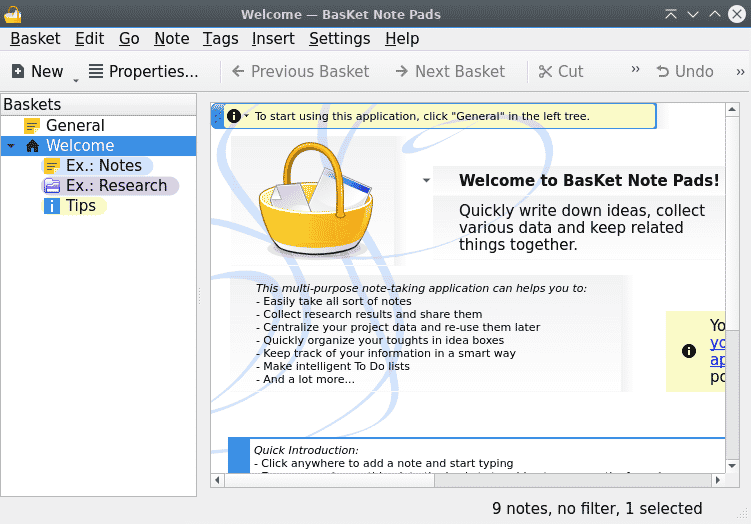Screen dimensions: 751x524
Task: Click the Ex.: Research folder icon
Action: 52,186
